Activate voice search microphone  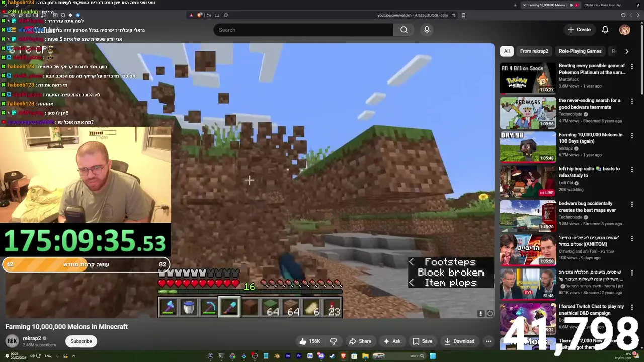[x=427, y=30]
